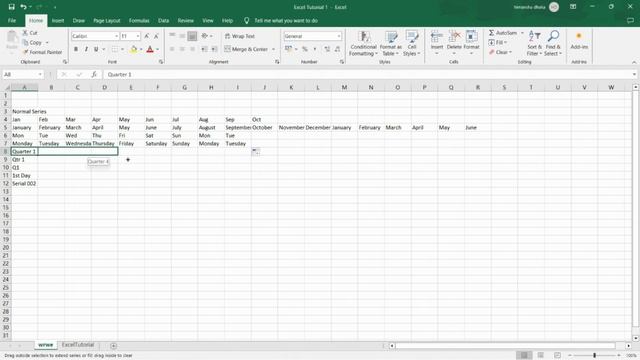
Task: Open Format as Table gallery
Action: [391, 43]
